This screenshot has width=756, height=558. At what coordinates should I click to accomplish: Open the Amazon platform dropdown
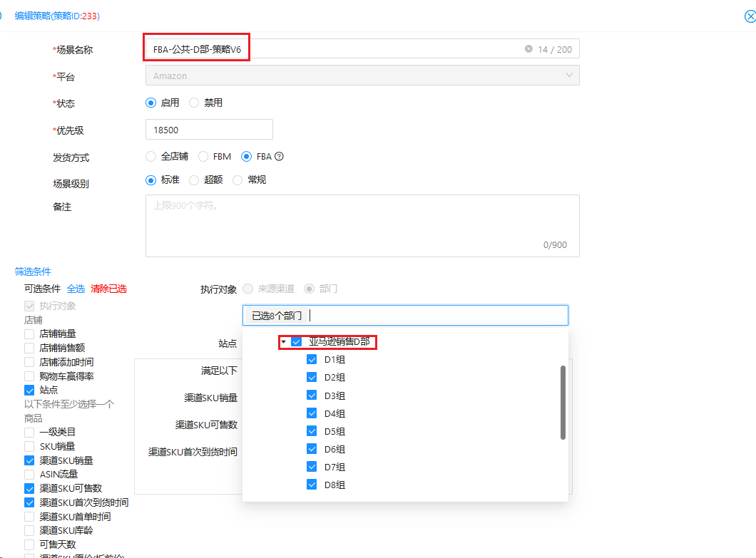coord(362,76)
